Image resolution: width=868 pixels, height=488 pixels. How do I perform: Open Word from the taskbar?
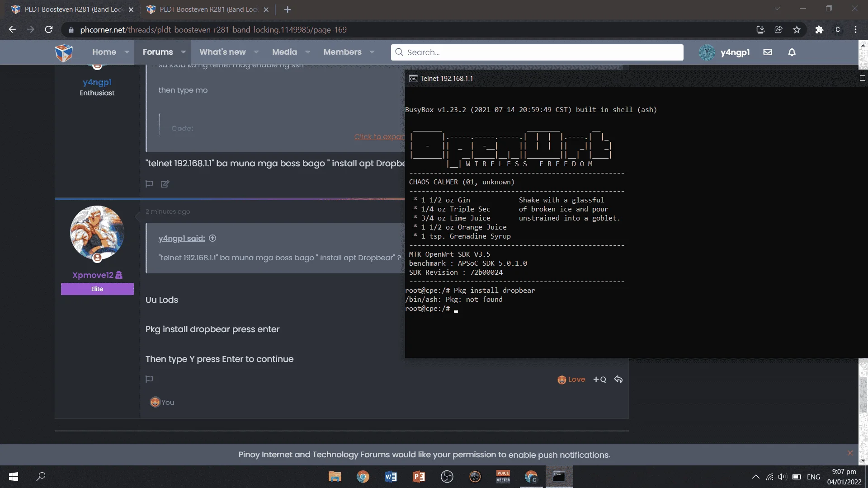(391, 477)
